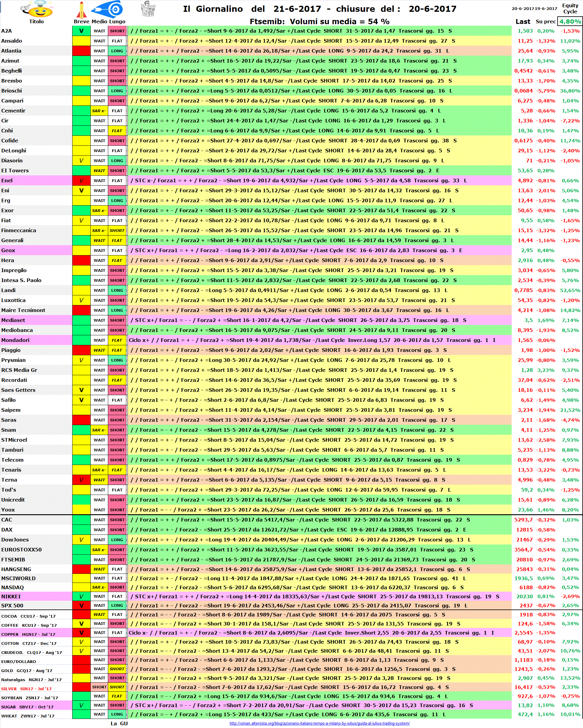Viewport: 583px width, 728px height.
Task: Select Saipem's equity value 21,52%
Action: pyautogui.click(x=570, y=410)
